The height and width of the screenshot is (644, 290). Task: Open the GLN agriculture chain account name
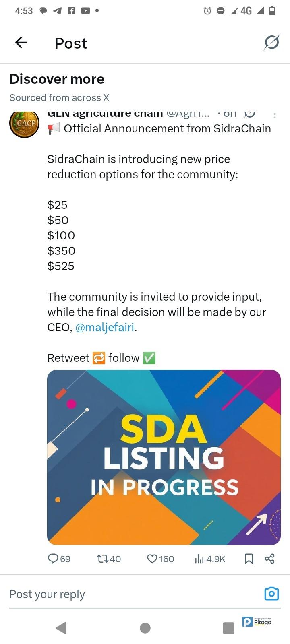(105, 114)
